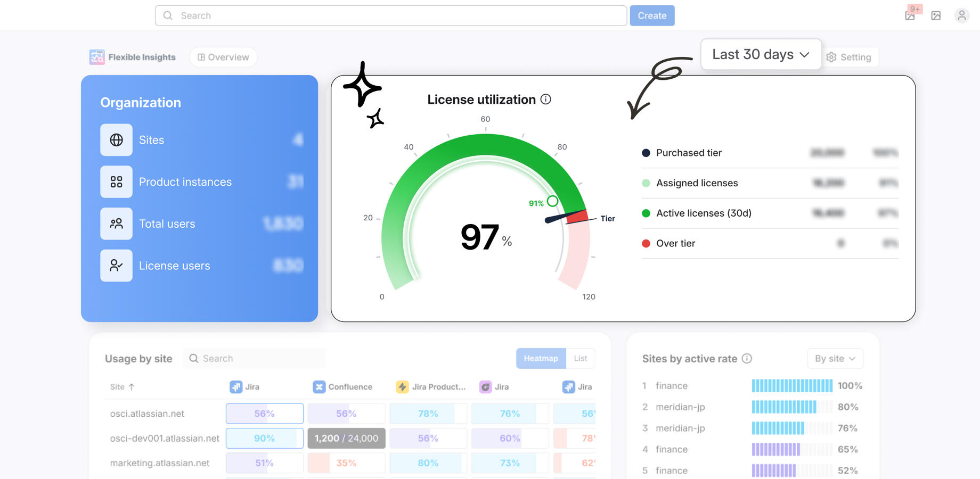Click the Active licenses green legend dot
This screenshot has width=980, height=479.
point(646,213)
